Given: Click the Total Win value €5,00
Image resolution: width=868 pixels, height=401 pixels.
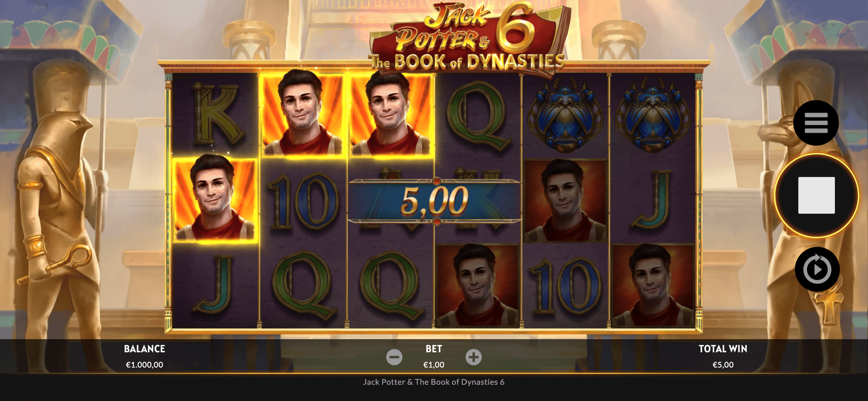Looking at the screenshot, I should (723, 365).
